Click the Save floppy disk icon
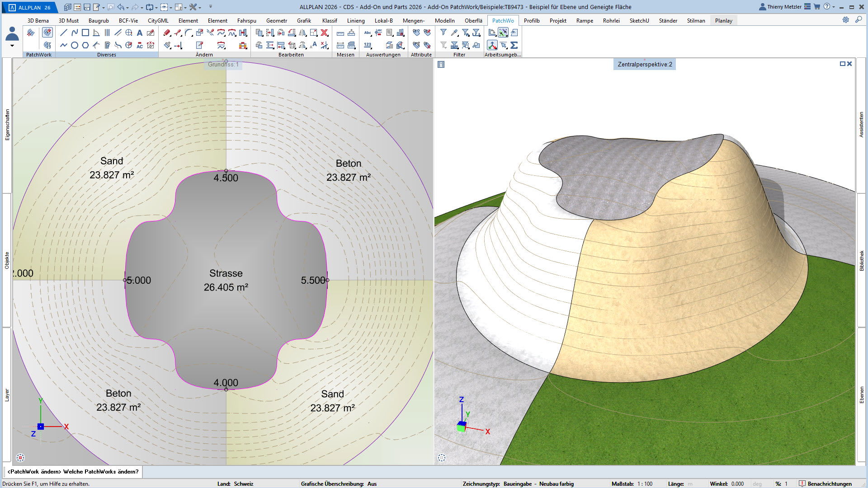This screenshot has width=868, height=488. tap(87, 7)
